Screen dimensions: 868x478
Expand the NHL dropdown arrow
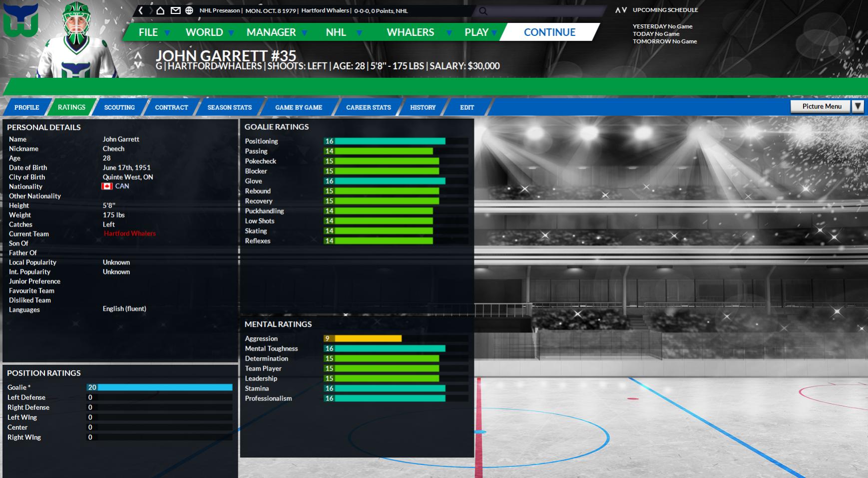[359, 33]
